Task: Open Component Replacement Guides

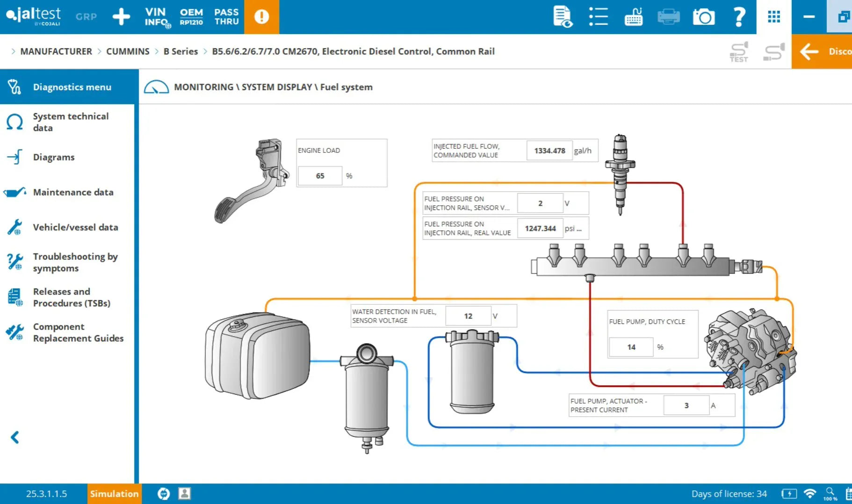Action: [14, 332]
